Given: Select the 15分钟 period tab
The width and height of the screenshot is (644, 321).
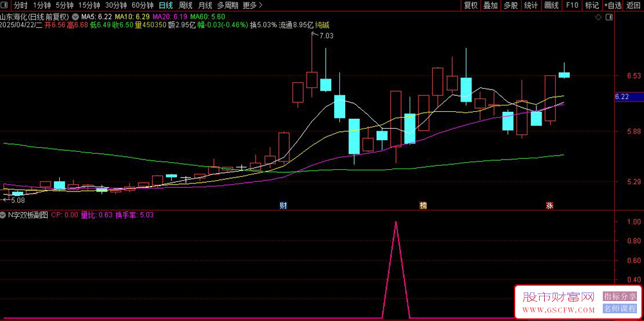Looking at the screenshot, I should (x=89, y=5).
